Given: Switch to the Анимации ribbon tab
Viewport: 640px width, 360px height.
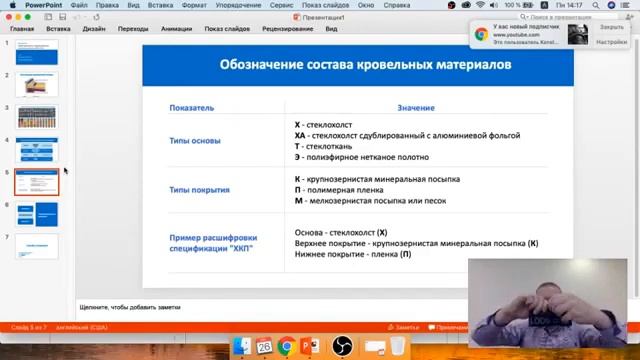Looking at the screenshot, I should pos(176,29).
